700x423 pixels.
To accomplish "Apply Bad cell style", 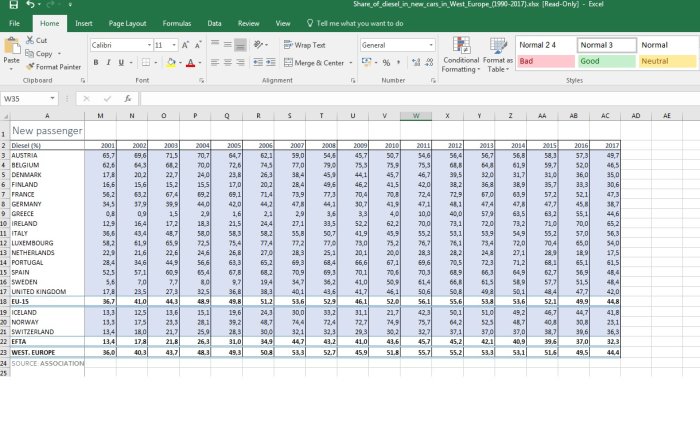I will click(x=546, y=61).
